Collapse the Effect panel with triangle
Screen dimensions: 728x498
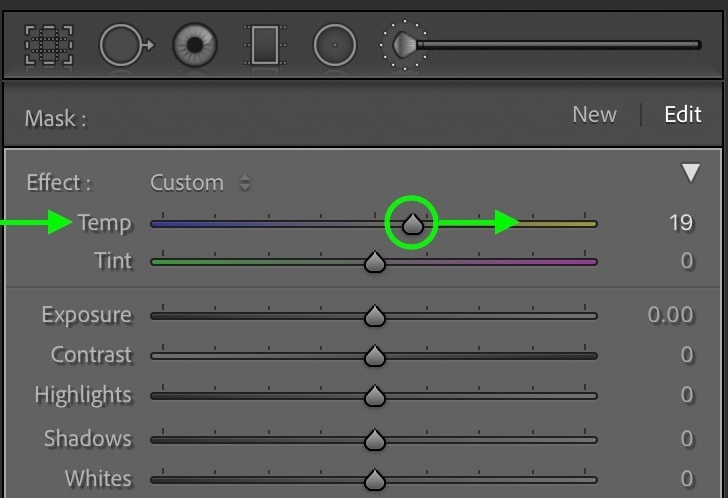[690, 174]
